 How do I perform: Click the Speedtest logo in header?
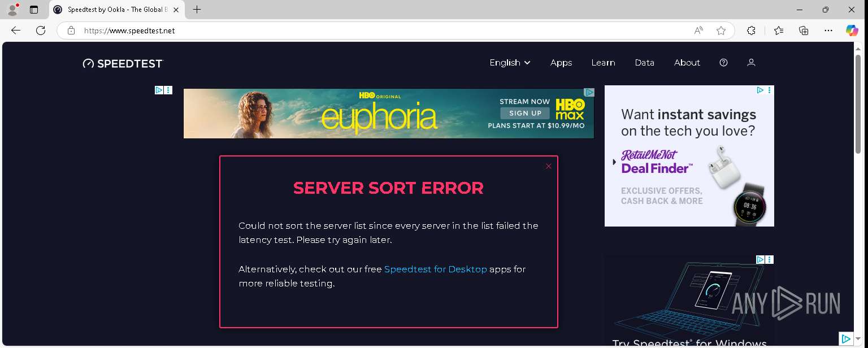(x=123, y=63)
